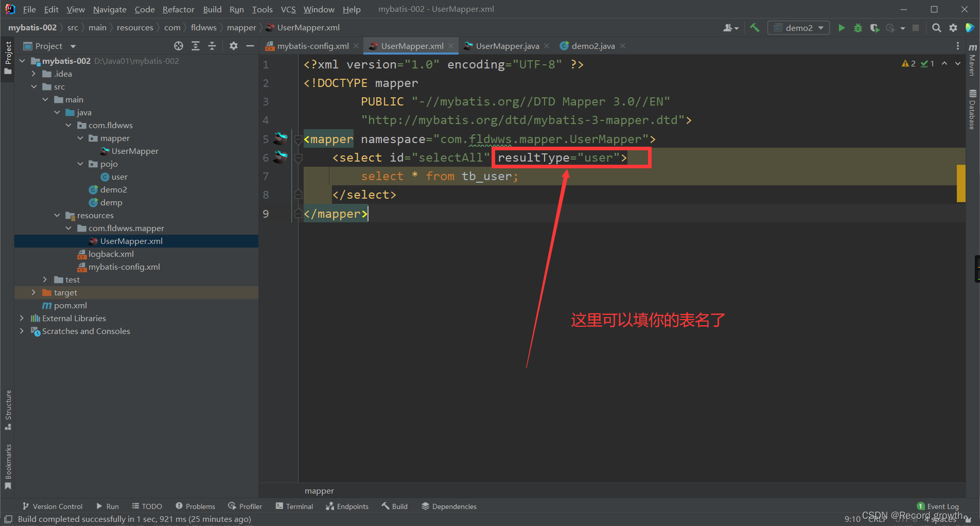Open the TODO tool window
Screen dimensions: 980x526
147,506
